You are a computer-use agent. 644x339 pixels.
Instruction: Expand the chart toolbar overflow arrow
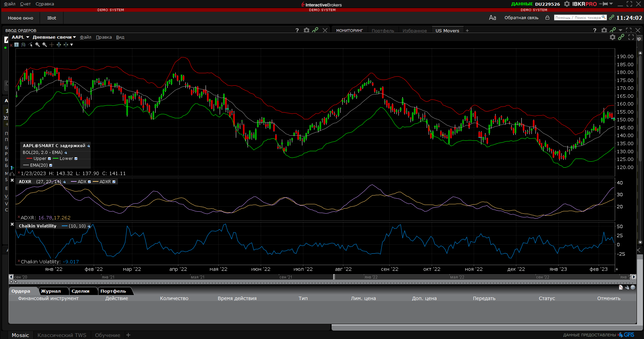pos(72,45)
